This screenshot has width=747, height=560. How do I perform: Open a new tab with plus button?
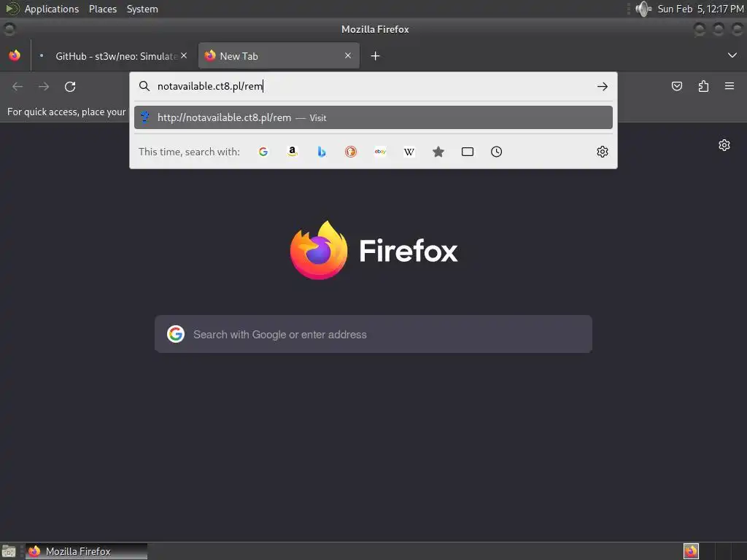pyautogui.click(x=376, y=56)
